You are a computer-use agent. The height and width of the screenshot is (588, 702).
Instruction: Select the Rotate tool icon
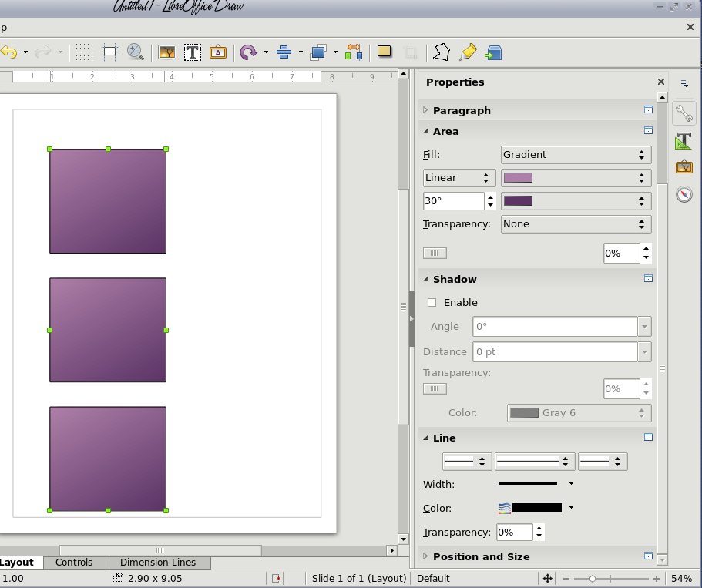point(248,52)
